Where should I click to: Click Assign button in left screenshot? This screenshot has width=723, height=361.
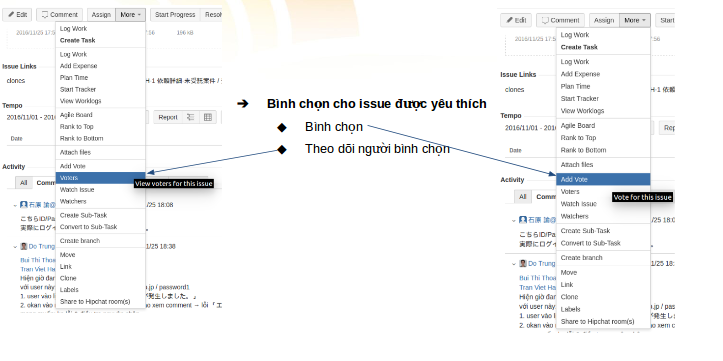tap(101, 15)
